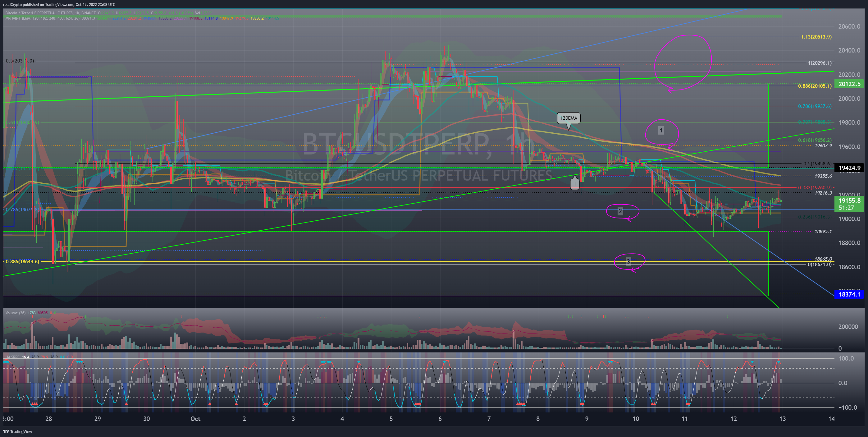Click the 30971.3 value in MRHAB-T legend

[x=88, y=18]
